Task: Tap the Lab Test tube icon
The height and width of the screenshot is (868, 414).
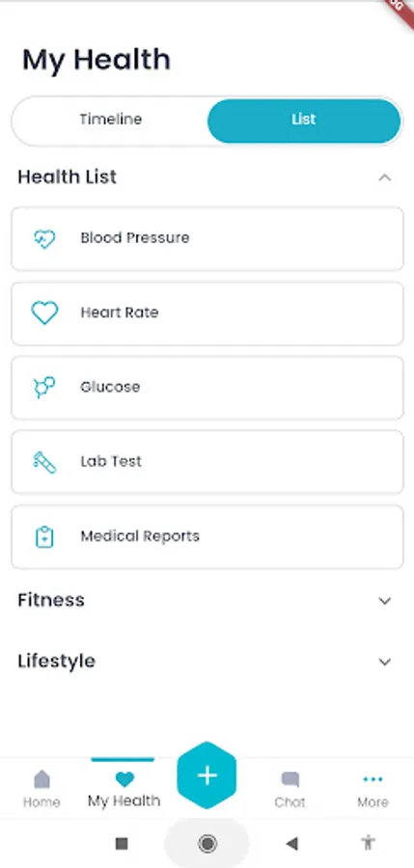Action: tap(44, 462)
